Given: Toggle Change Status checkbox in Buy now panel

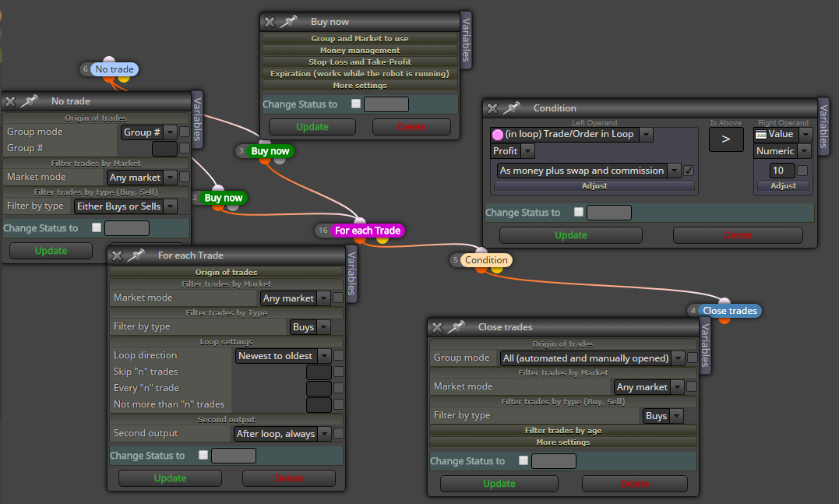Looking at the screenshot, I should pyautogui.click(x=356, y=104).
